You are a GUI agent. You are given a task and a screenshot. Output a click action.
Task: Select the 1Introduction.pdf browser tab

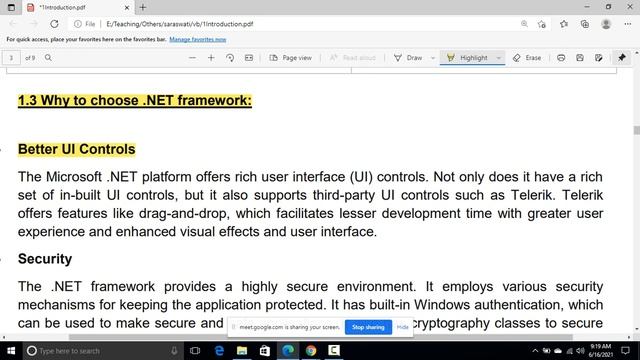pyautogui.click(x=78, y=7)
